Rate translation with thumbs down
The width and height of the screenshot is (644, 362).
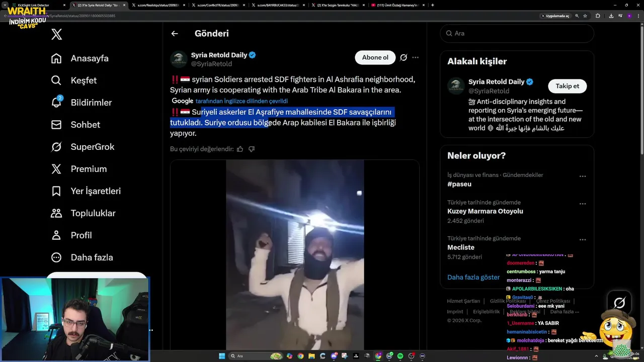tap(252, 149)
